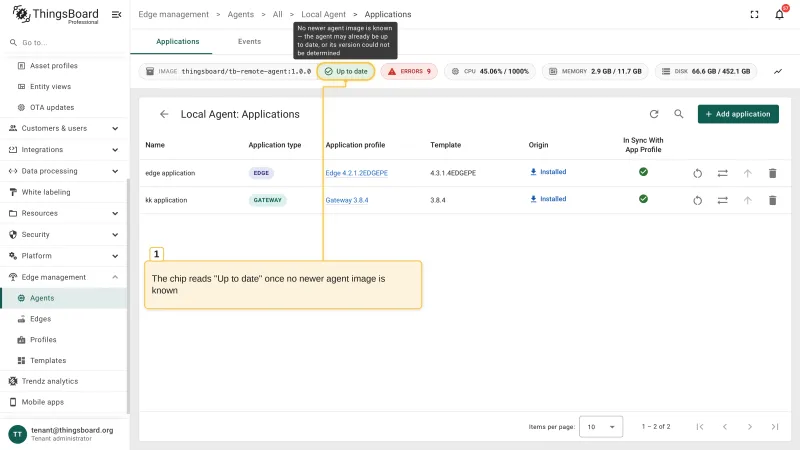Open White labeling in sidebar
The width and height of the screenshot is (800, 450).
click(63, 192)
